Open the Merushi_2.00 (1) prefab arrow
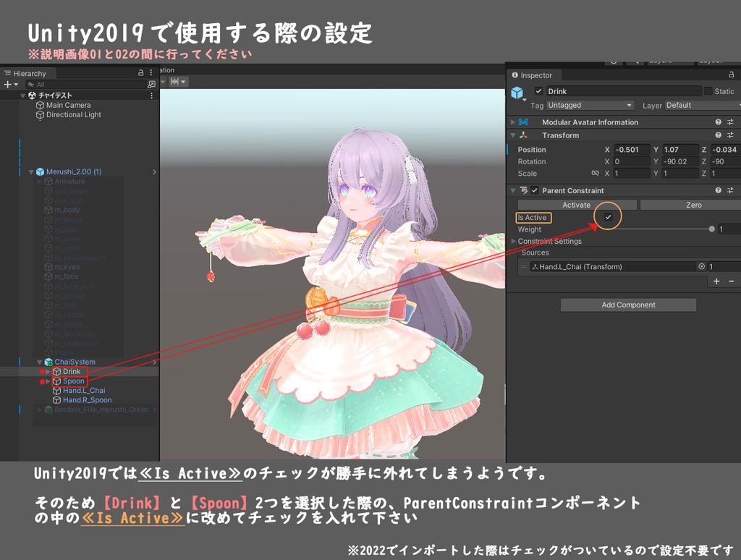Screen dimensions: 741x560 (155, 172)
